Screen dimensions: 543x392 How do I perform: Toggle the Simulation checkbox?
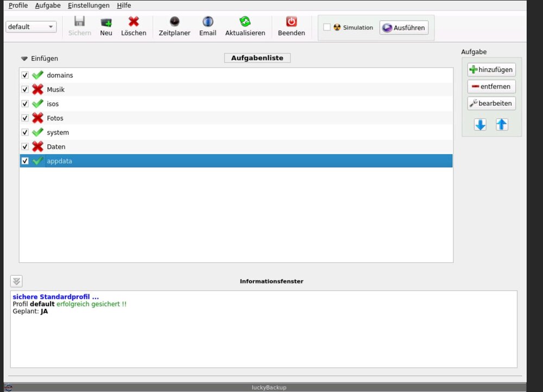326,27
